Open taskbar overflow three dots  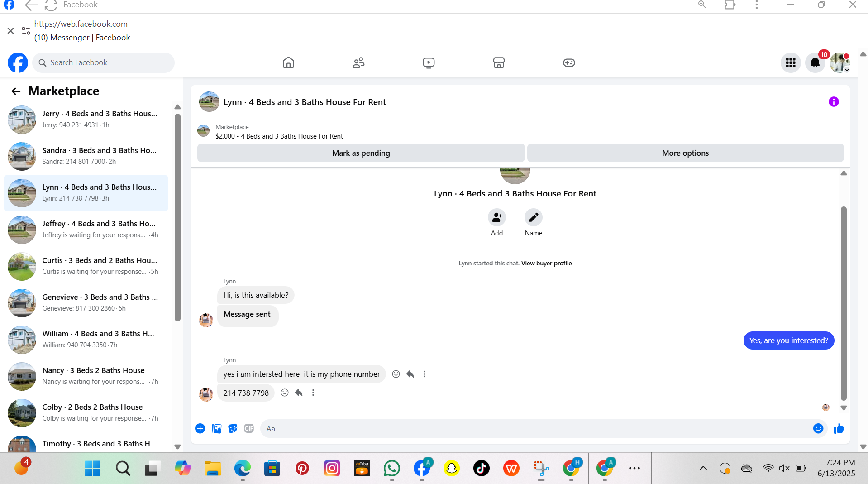pos(634,468)
